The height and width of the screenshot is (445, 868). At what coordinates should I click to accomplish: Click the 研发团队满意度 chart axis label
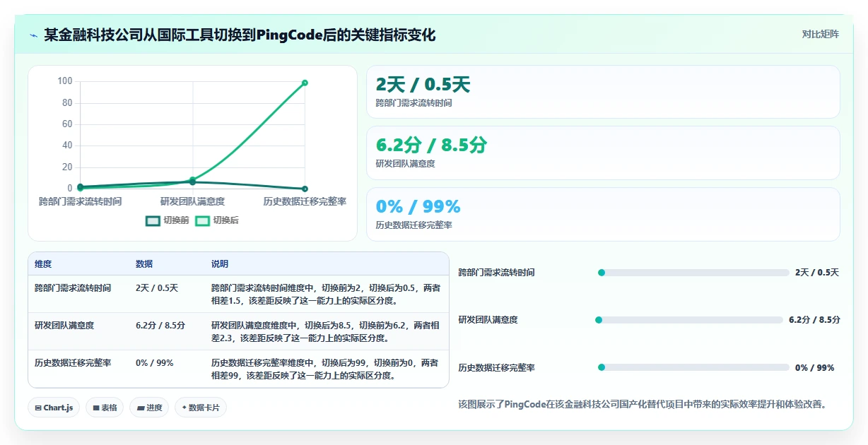click(192, 201)
